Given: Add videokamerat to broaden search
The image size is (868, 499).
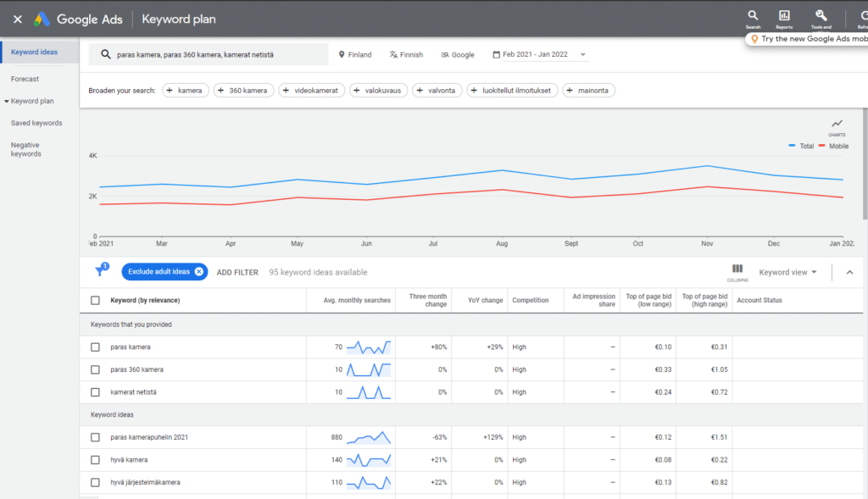Looking at the screenshot, I should (312, 91).
